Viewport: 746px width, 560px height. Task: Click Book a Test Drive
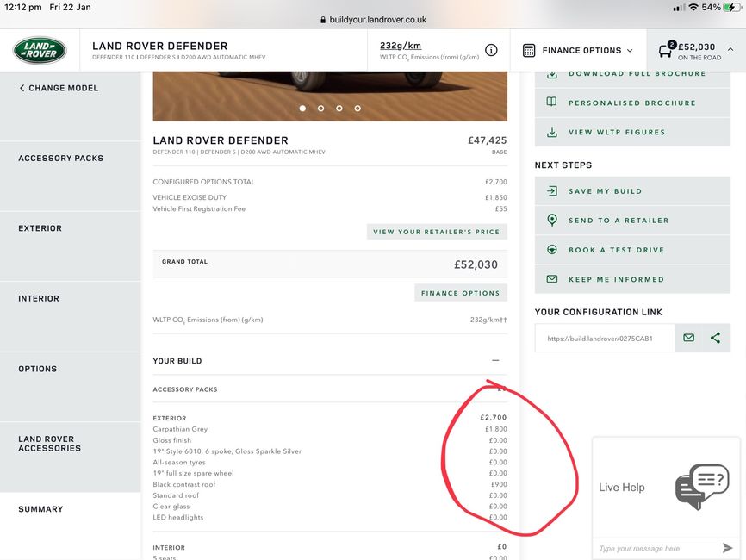click(632, 250)
